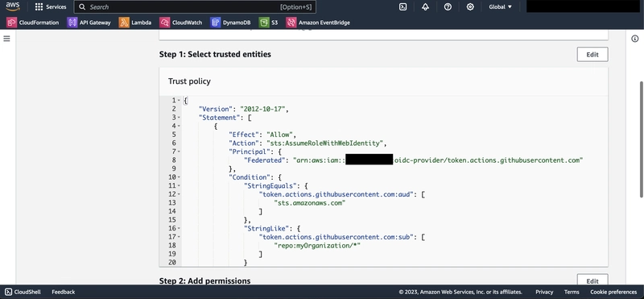The height and width of the screenshot is (299, 644).
Task: Click the Trust policy heading
Action: click(x=189, y=81)
